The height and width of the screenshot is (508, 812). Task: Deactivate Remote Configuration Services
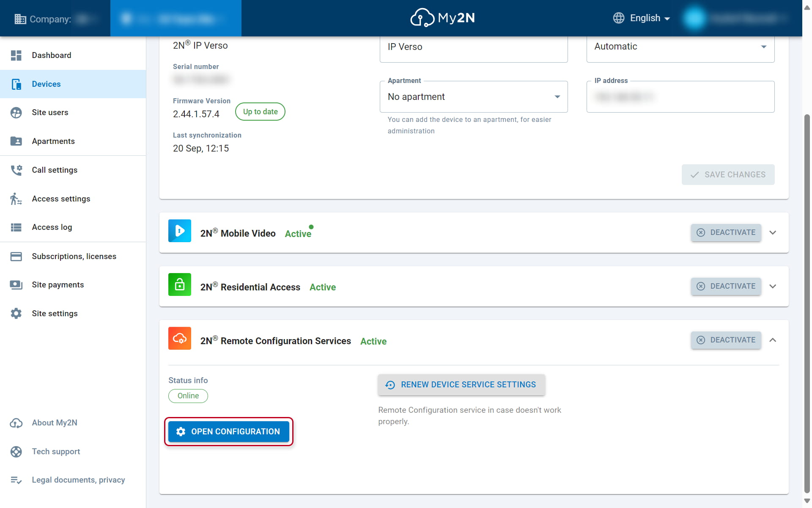[726, 340]
